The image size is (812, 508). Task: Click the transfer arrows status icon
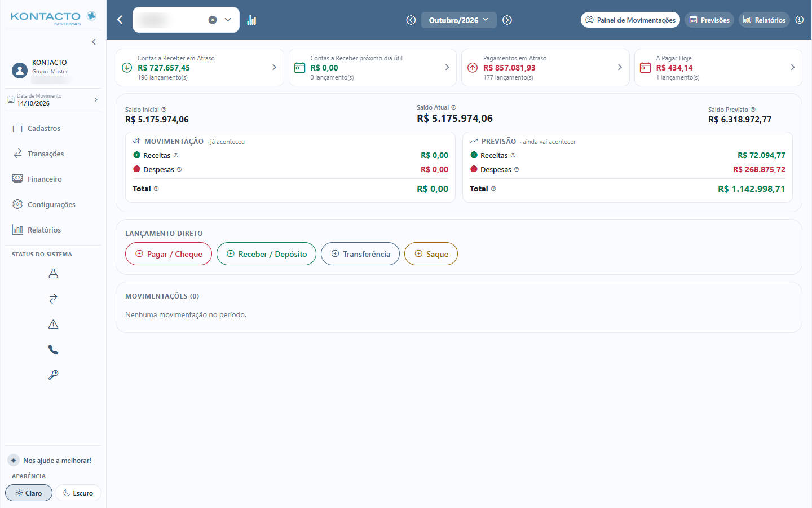click(53, 299)
